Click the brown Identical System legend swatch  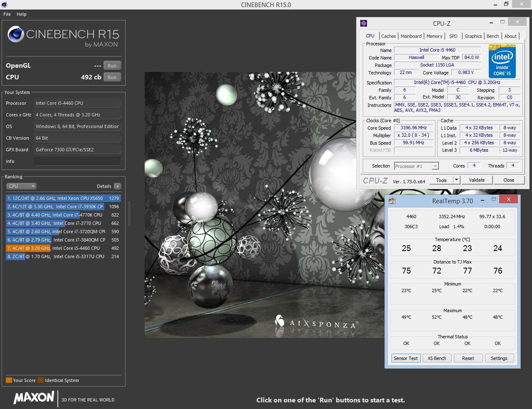(40, 380)
